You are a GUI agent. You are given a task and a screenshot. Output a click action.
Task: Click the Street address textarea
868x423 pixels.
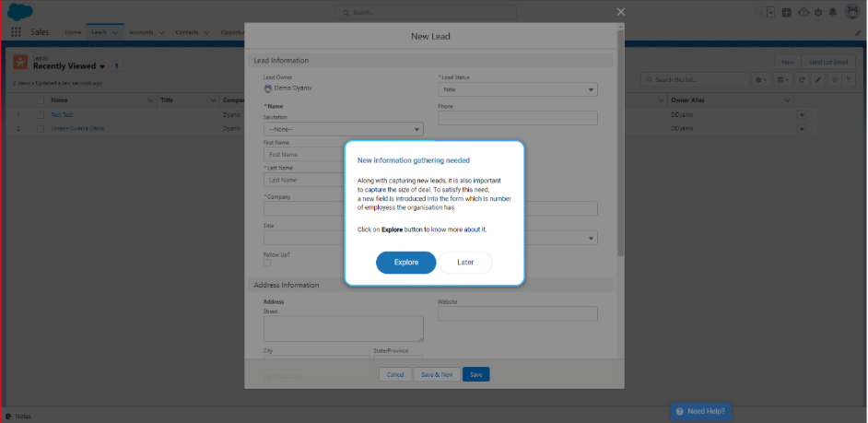click(x=343, y=328)
